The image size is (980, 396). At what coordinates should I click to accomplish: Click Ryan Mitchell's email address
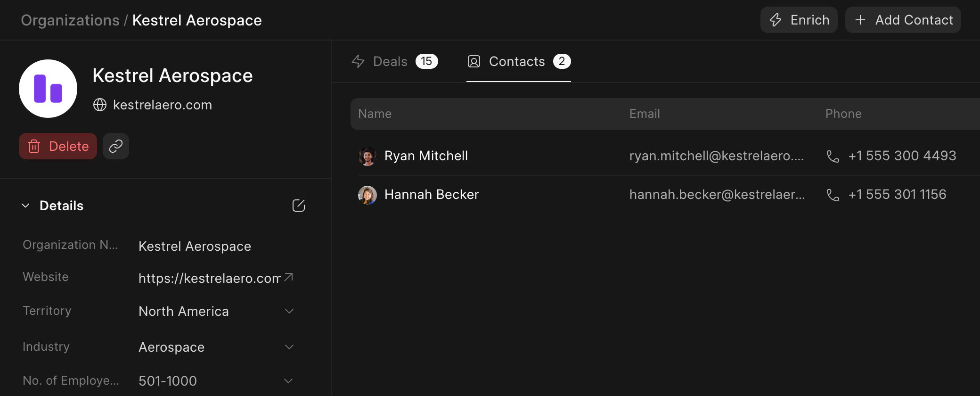coord(717,156)
